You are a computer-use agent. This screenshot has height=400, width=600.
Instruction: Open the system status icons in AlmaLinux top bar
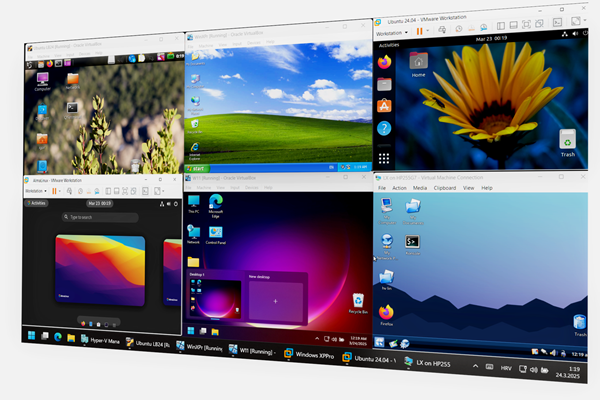pyautogui.click(x=169, y=204)
